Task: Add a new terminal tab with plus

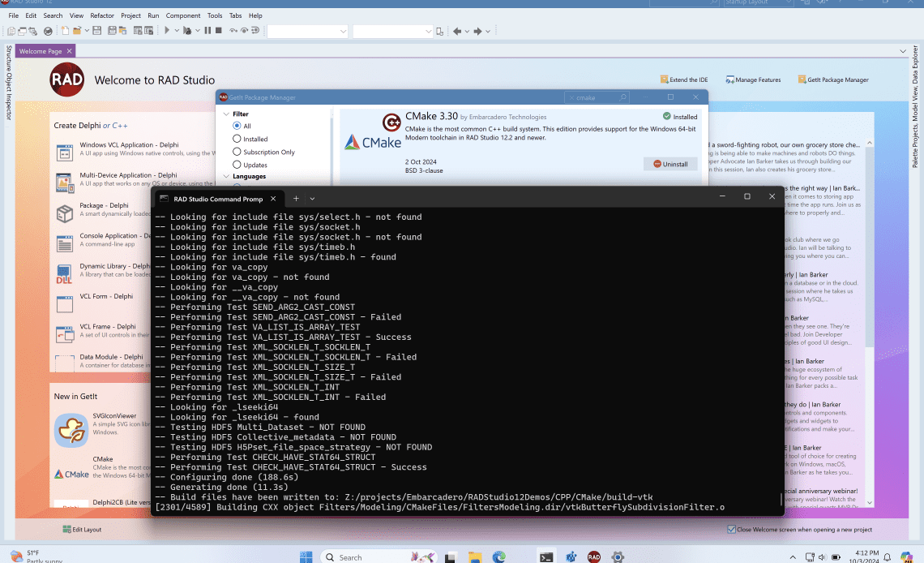Action: [x=296, y=199]
